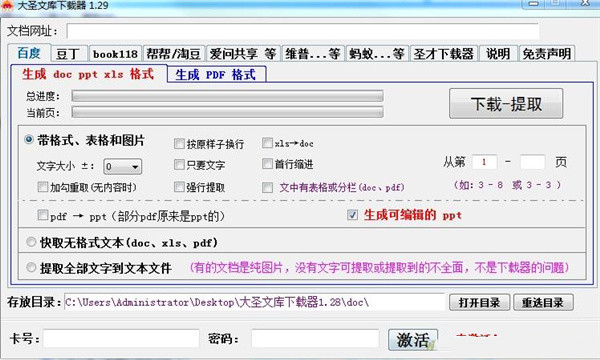Open the 圣才下载器 tab

coord(443,54)
